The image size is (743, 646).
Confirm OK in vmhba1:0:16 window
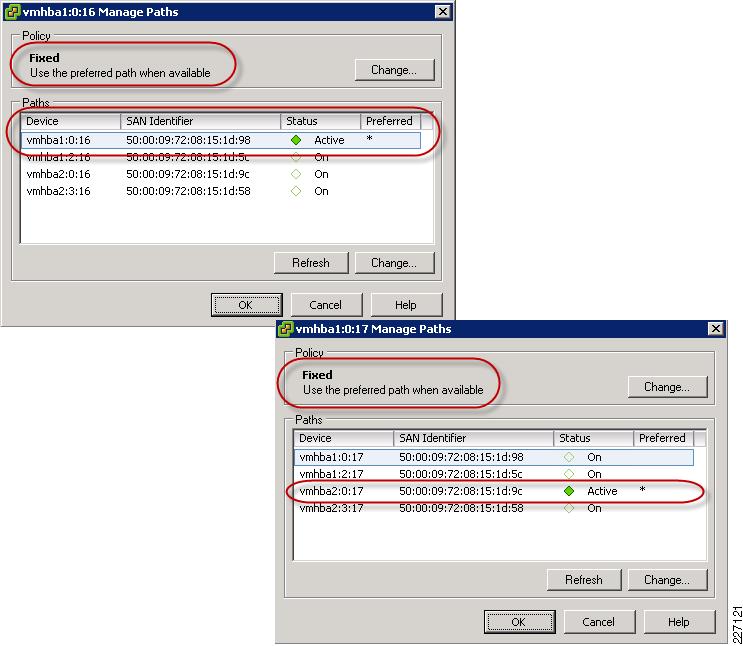246,305
